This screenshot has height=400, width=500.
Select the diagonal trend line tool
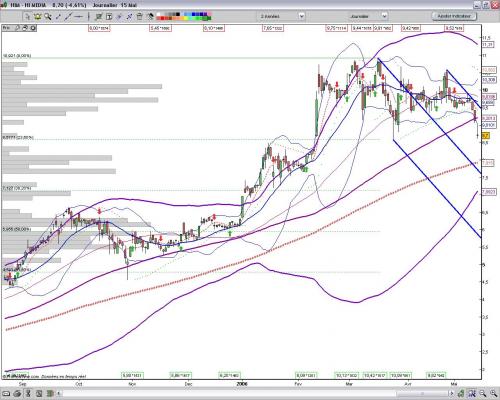(x=68, y=16)
